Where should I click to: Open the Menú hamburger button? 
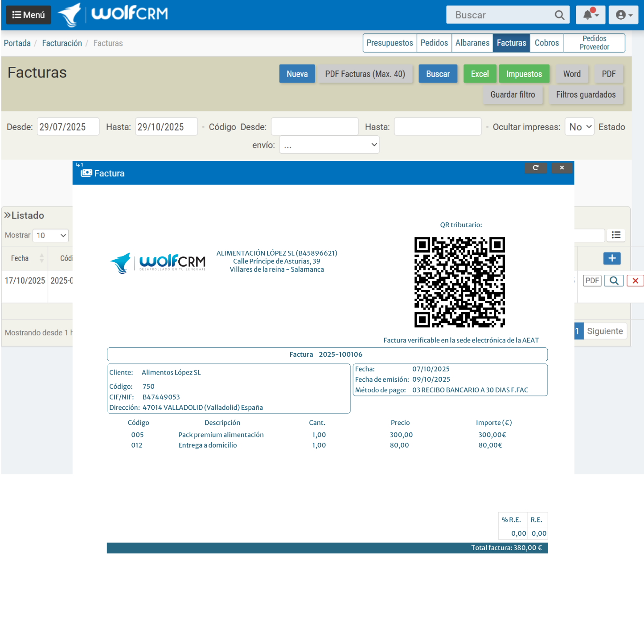pyautogui.click(x=29, y=15)
